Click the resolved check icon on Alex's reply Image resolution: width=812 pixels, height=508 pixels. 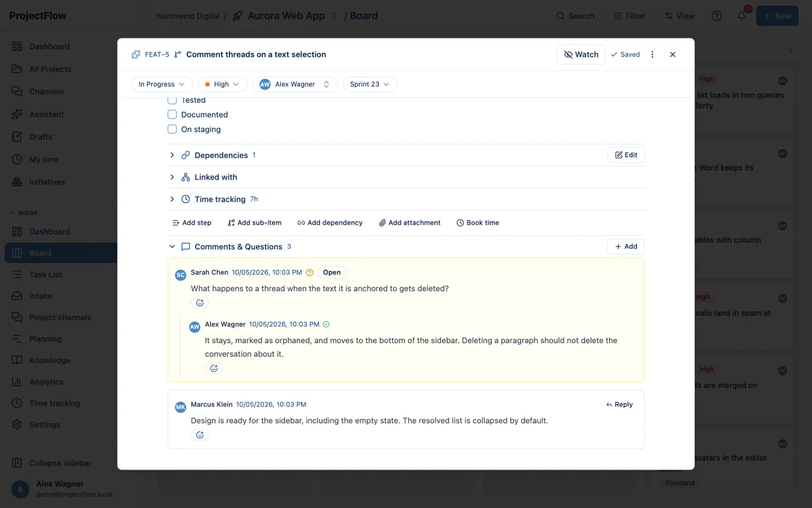[x=326, y=325]
